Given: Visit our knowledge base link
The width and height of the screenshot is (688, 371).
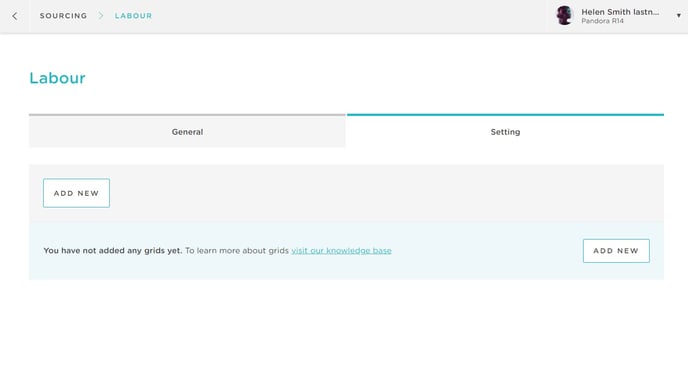Looking at the screenshot, I should (x=341, y=251).
